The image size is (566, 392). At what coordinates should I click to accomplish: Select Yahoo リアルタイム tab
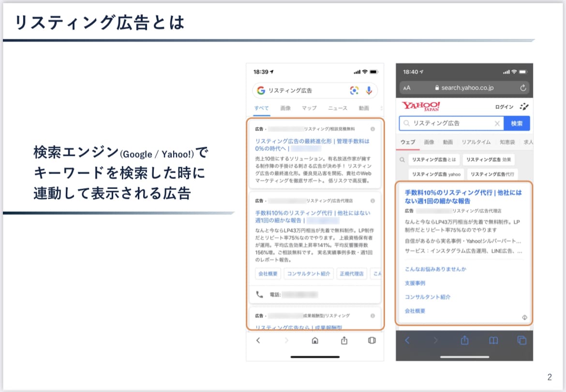(476, 142)
